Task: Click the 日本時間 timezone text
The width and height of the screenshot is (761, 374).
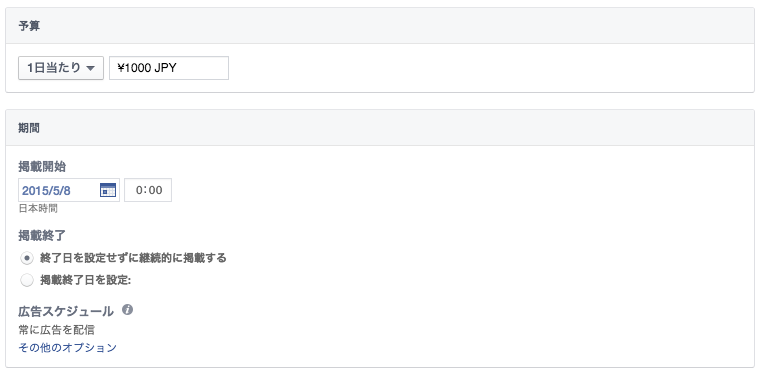Action: 38,209
